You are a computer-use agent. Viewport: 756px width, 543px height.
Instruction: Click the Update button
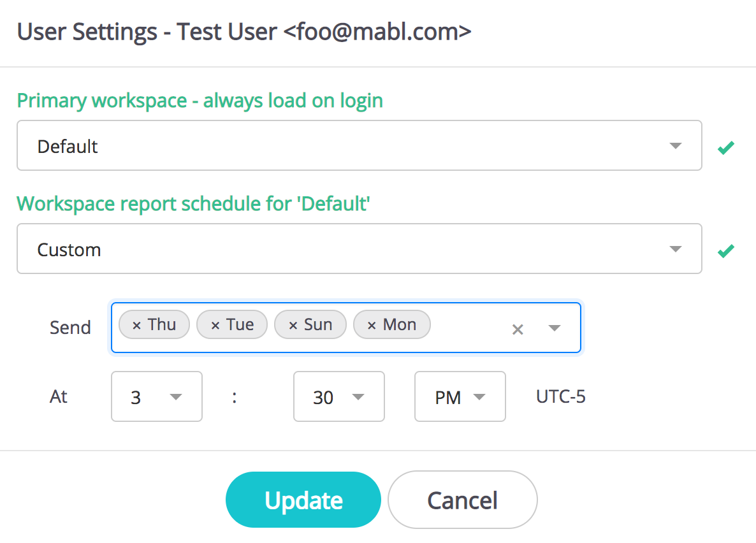303,500
